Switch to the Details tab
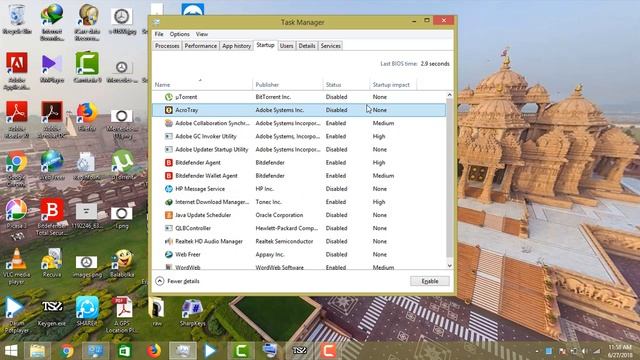This screenshot has height=360, width=640. point(307,46)
